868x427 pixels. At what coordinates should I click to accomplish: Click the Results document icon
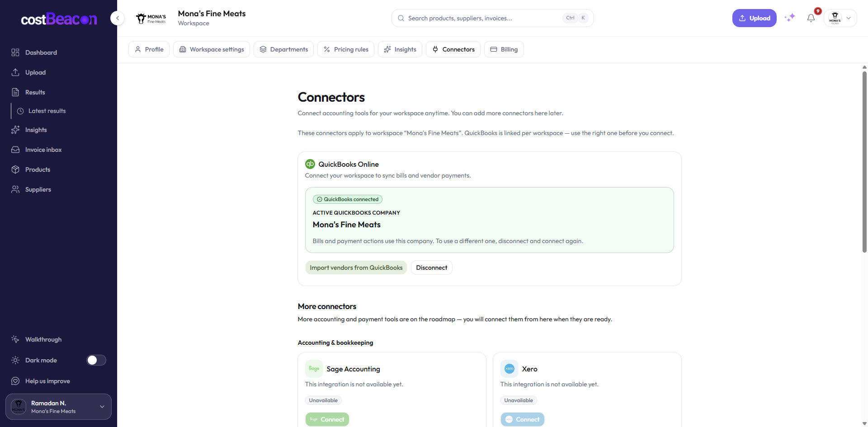15,92
